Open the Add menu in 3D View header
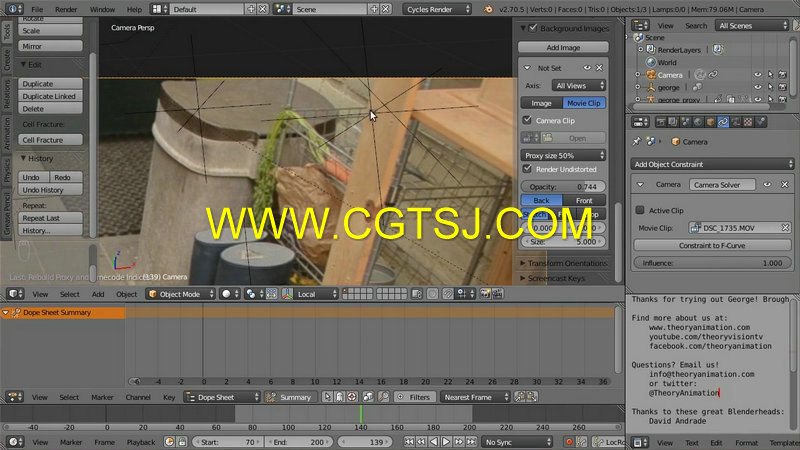Screen dimensions: 800x450 click(98, 294)
